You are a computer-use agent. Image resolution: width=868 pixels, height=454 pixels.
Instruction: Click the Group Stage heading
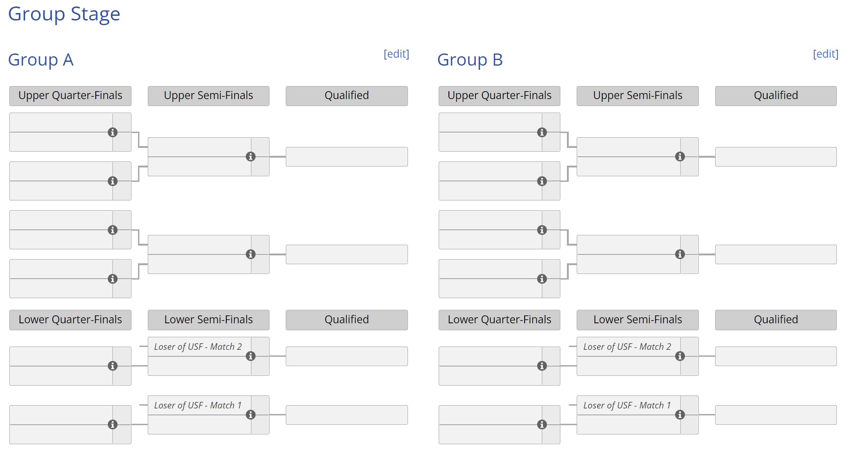tap(64, 14)
